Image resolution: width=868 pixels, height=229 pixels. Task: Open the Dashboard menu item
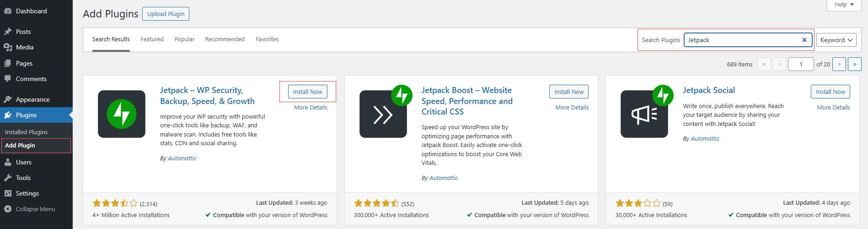pyautogui.click(x=36, y=11)
